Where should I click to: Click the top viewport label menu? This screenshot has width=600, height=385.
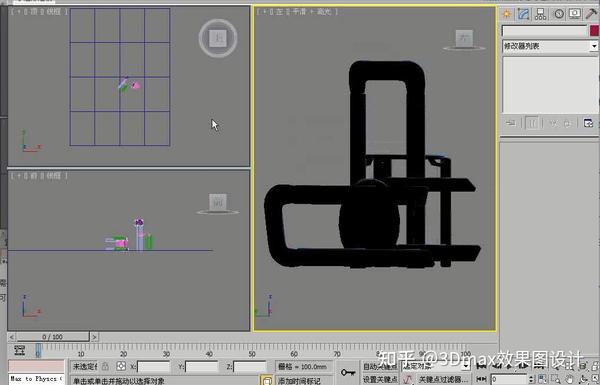[39, 12]
